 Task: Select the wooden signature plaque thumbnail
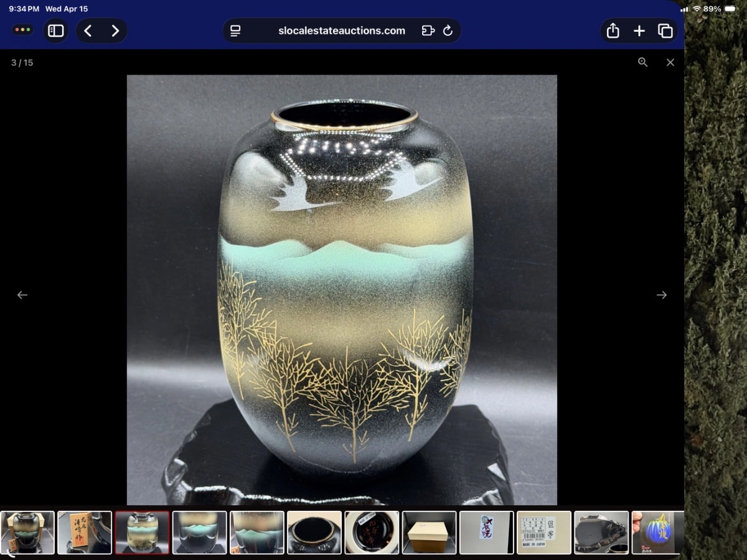pyautogui.click(x=85, y=533)
